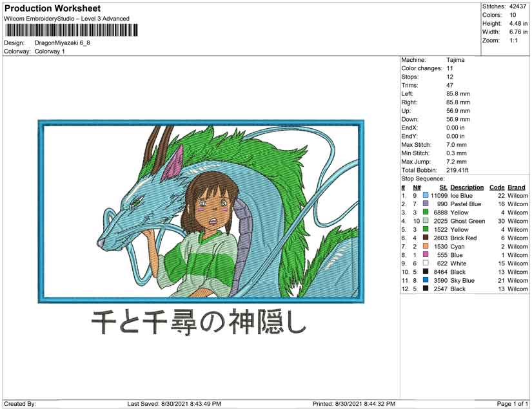Select the stitch count 11099 for Ice Blue
Viewport: 532px width, 409px height.
pos(439,196)
